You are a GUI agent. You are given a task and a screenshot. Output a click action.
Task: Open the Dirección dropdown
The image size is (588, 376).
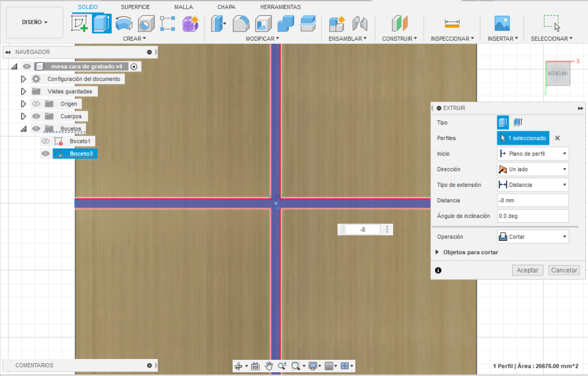[x=533, y=169]
